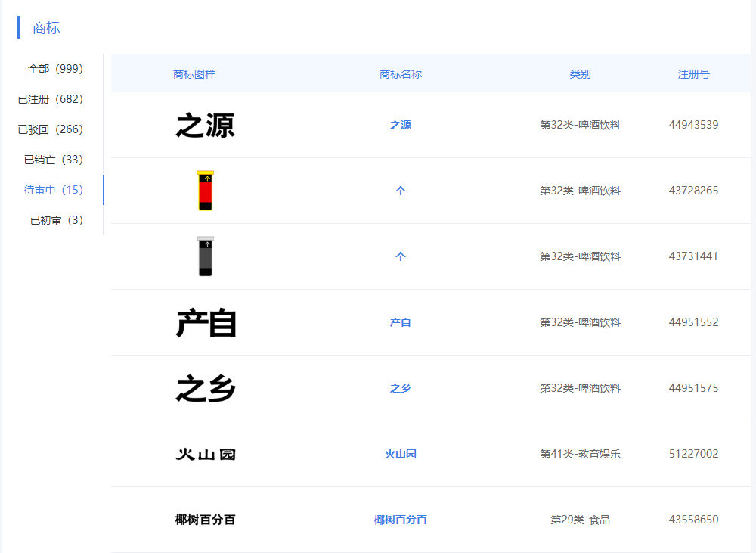
Task: Click the 产自 trademark image
Action: click(206, 323)
